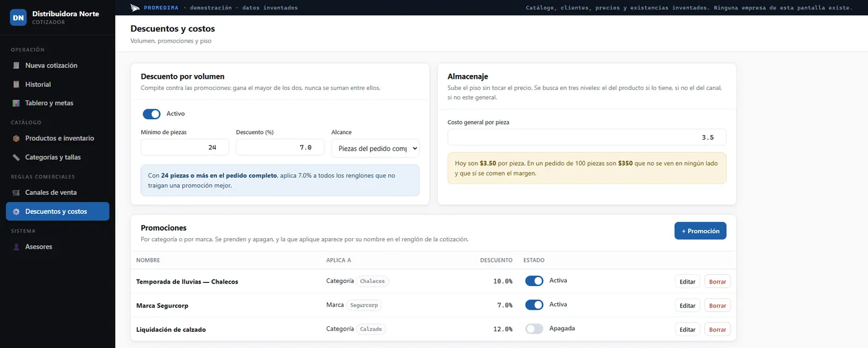Delete the Liquidación de calzado promotion

click(717, 329)
